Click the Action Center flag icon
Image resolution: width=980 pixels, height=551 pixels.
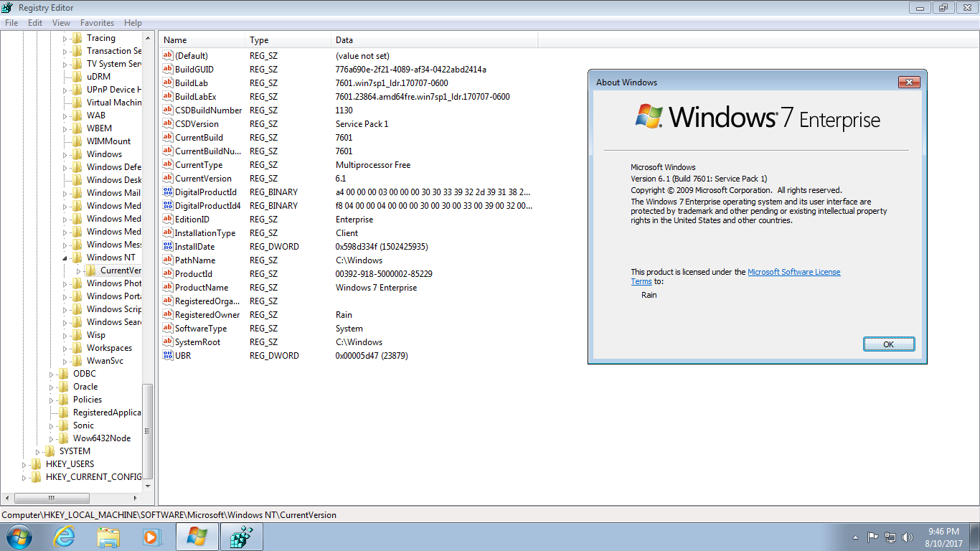pyautogui.click(x=873, y=537)
